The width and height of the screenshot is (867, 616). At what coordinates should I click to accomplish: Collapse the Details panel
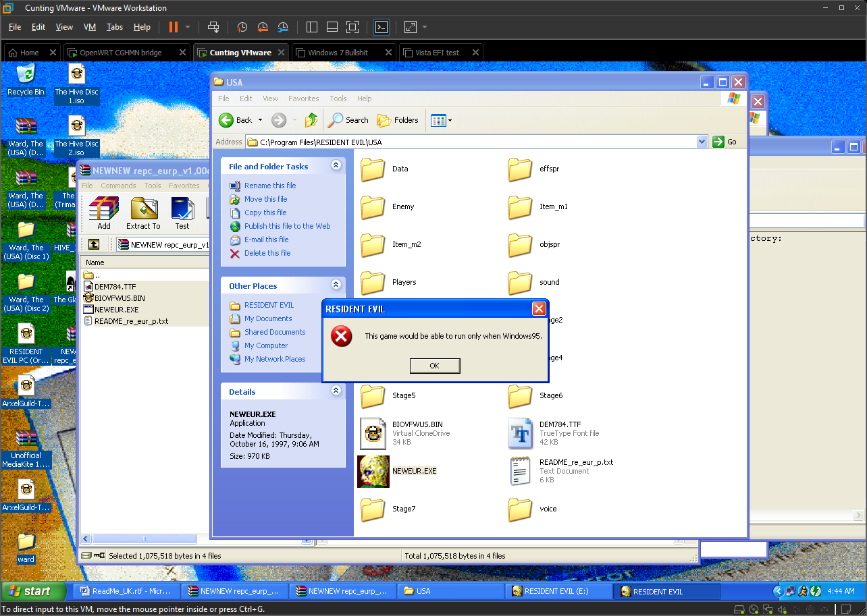(336, 391)
